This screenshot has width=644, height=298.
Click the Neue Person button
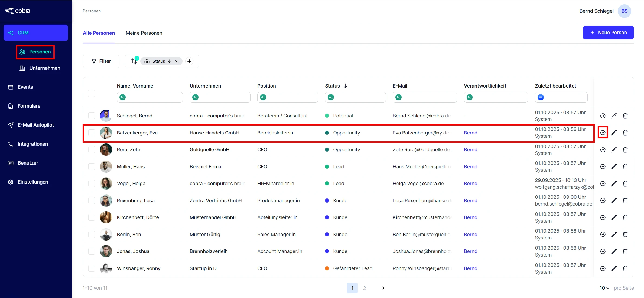coord(608,33)
